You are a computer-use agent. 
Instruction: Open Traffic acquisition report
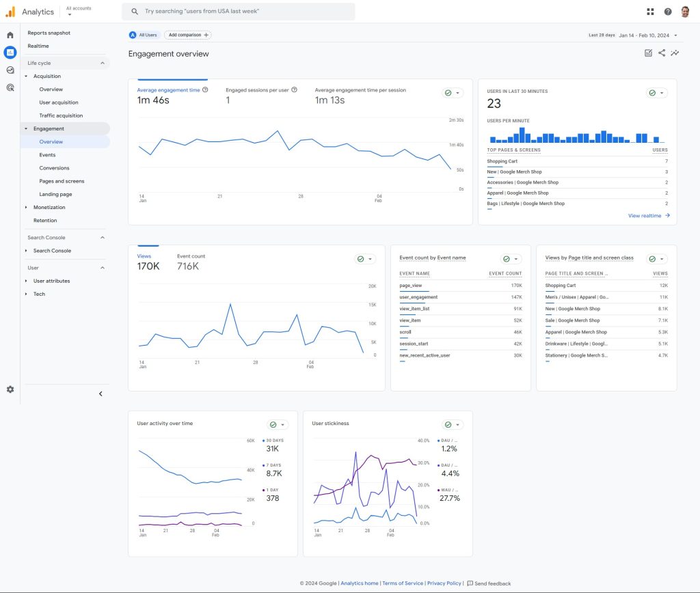click(61, 115)
